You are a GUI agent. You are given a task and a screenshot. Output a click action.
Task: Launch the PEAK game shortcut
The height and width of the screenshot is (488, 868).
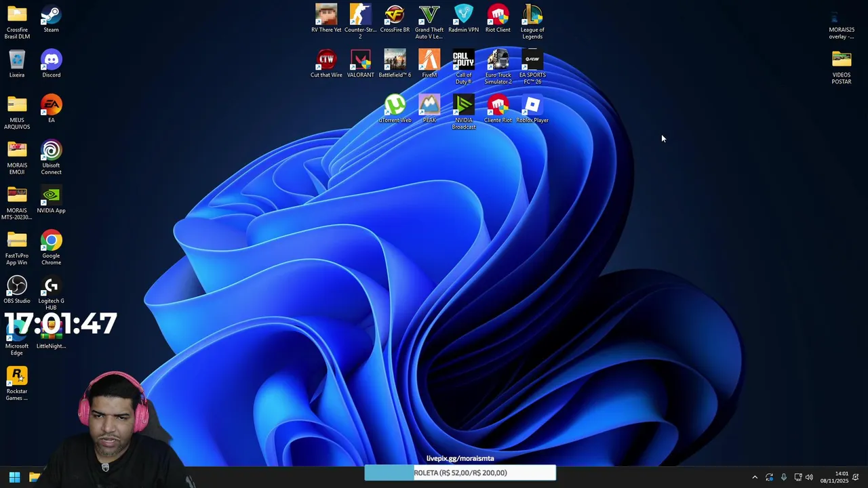tap(429, 108)
